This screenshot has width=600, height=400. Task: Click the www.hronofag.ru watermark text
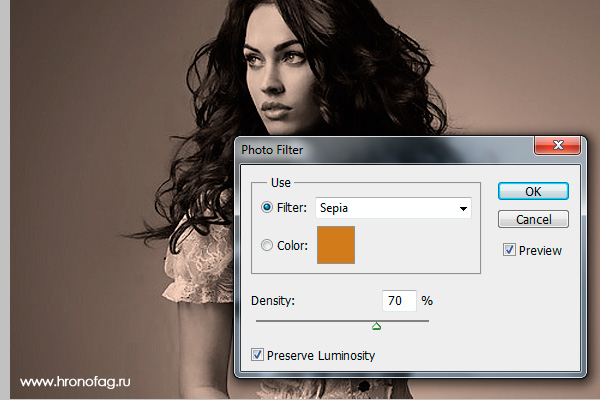(x=75, y=382)
